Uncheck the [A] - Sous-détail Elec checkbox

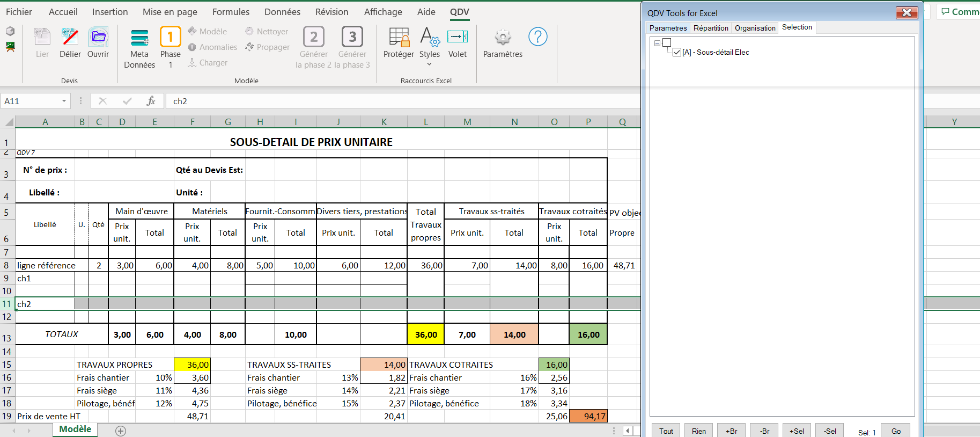click(677, 52)
